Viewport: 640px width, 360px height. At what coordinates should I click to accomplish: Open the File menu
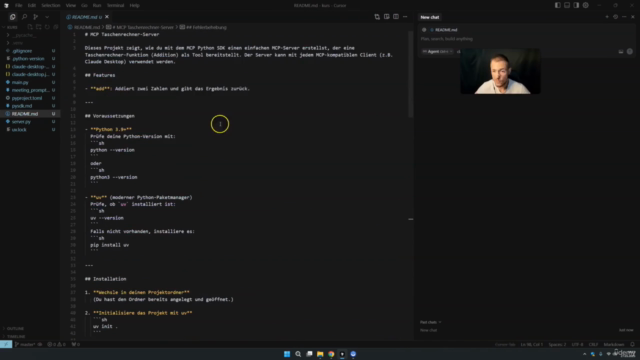tap(18, 5)
